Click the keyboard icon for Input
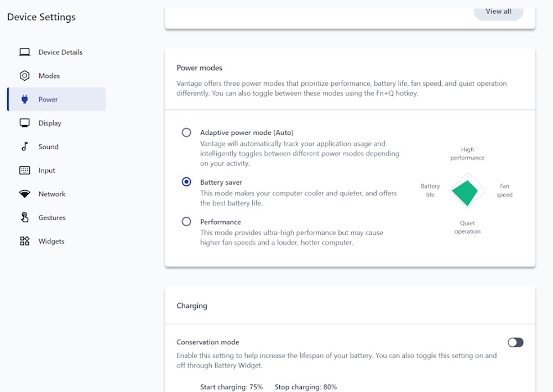Screen dimensions: 553x392 click(24, 170)
